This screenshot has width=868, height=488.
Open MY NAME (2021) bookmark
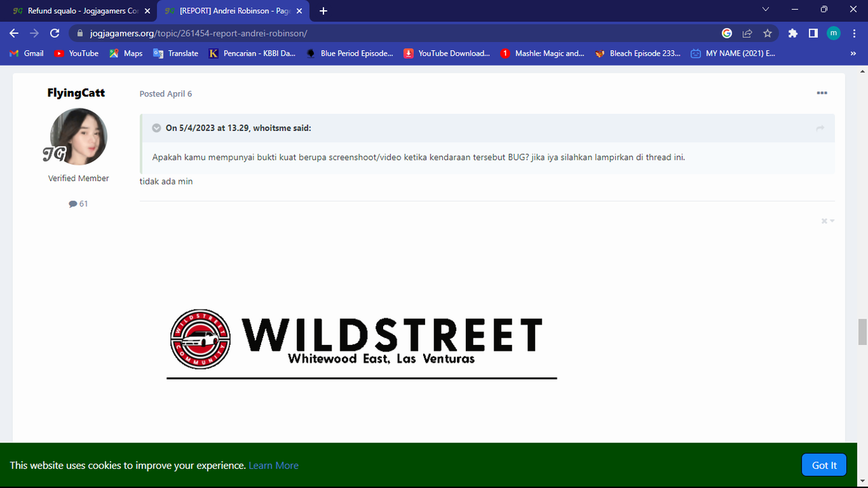(733, 53)
